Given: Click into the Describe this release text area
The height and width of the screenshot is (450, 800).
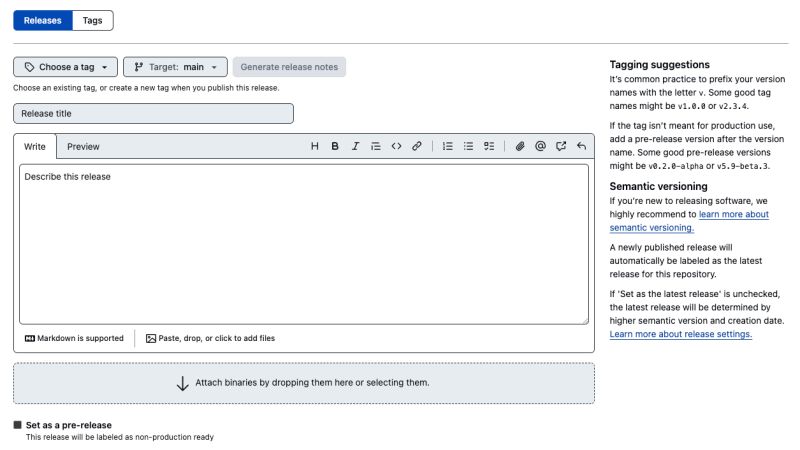Looking at the screenshot, I should [304, 244].
